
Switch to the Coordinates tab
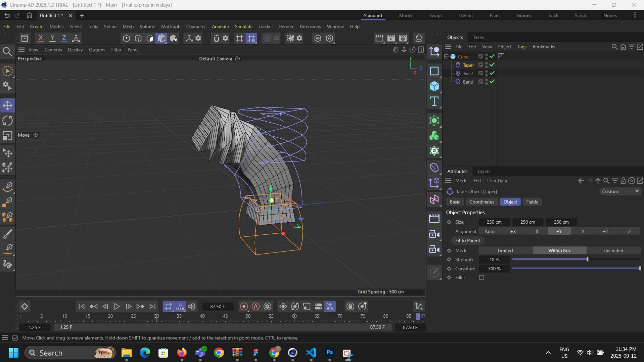click(481, 202)
